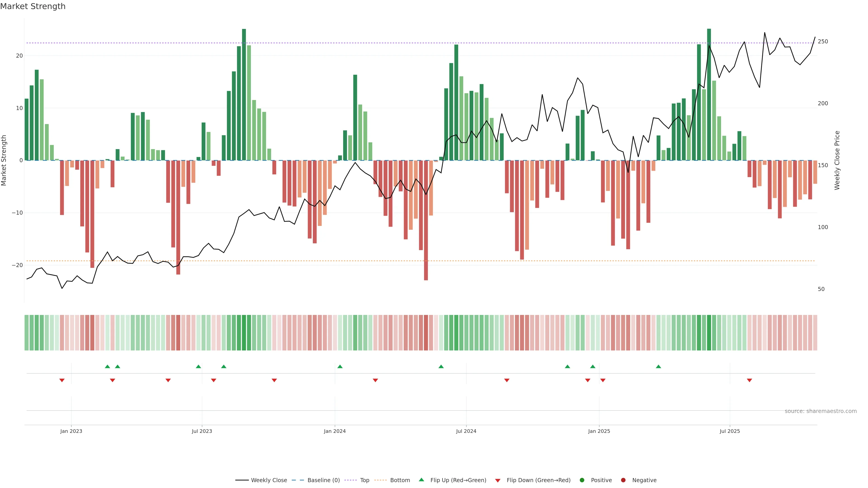The width and height of the screenshot is (868, 488).
Task: Click the last green flip-up triangle marker
Action: pyautogui.click(x=658, y=366)
